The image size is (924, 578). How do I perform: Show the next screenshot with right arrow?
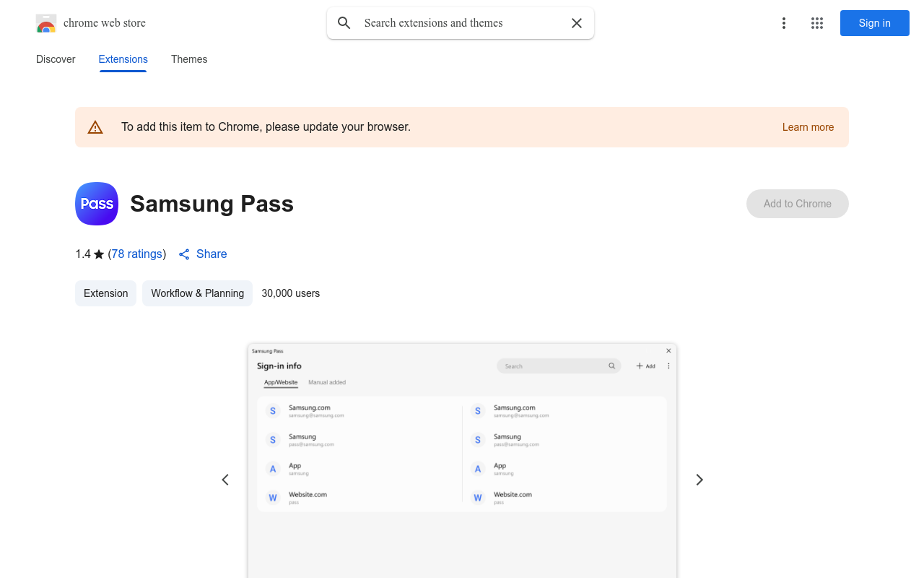tap(699, 479)
